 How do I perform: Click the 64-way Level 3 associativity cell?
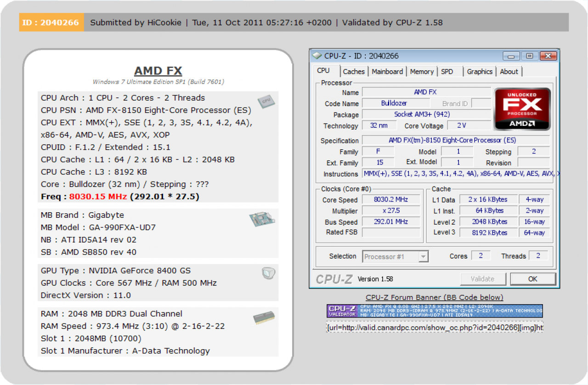point(535,232)
